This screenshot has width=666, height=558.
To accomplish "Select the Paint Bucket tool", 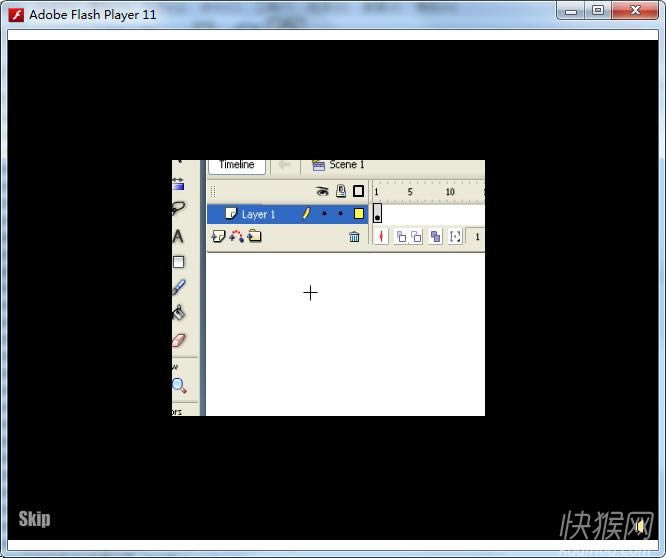I will click(178, 313).
